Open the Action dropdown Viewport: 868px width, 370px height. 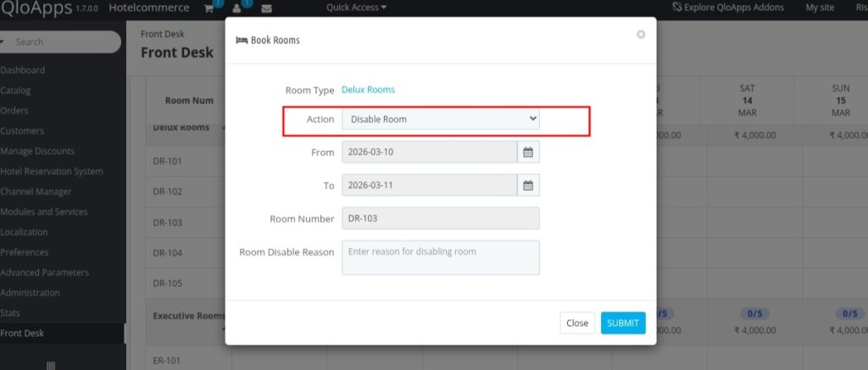[440, 120]
